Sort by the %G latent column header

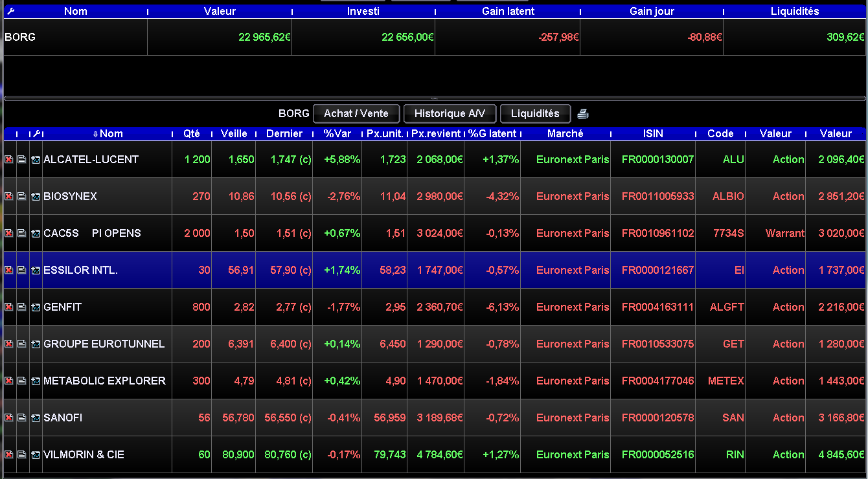tap(492, 133)
